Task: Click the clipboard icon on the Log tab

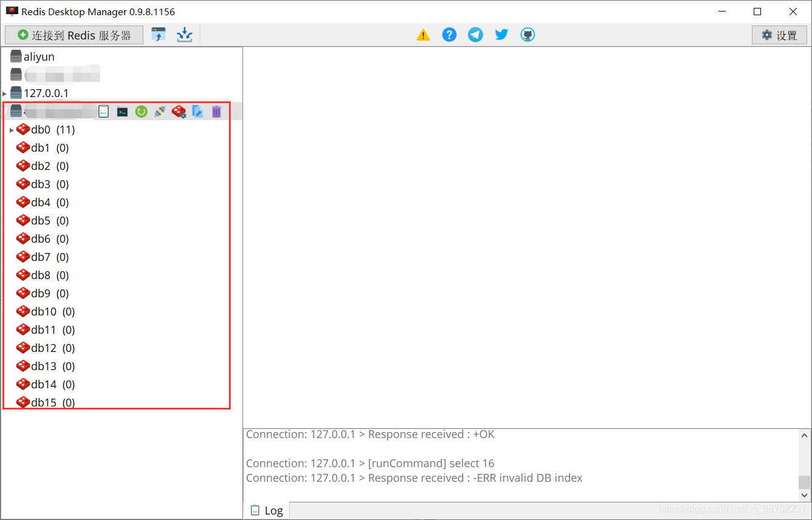Action: (x=255, y=510)
